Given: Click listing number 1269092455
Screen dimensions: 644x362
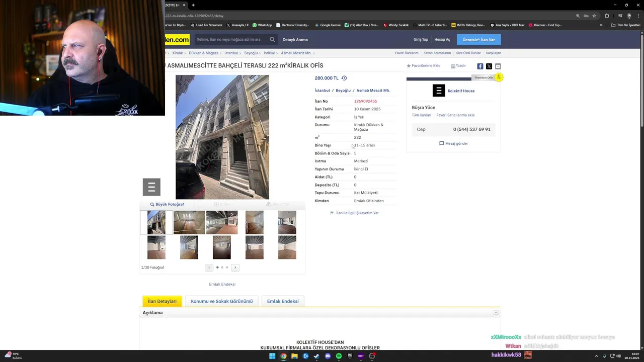Looking at the screenshot, I should pyautogui.click(x=365, y=101).
